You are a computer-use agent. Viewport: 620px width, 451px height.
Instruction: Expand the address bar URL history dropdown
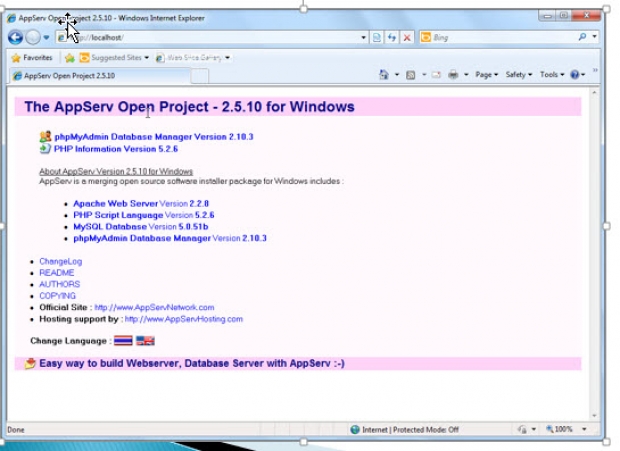coord(363,38)
